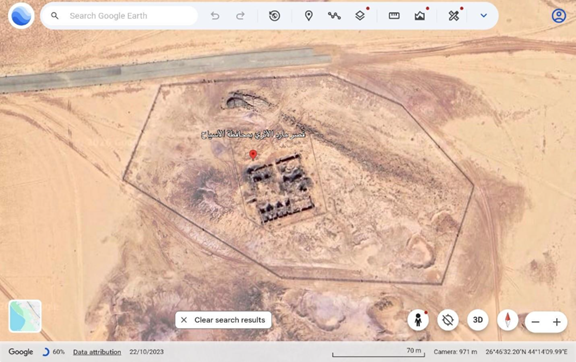Open the mini overview map thumbnail
The image size is (576, 362).
[x=25, y=316]
